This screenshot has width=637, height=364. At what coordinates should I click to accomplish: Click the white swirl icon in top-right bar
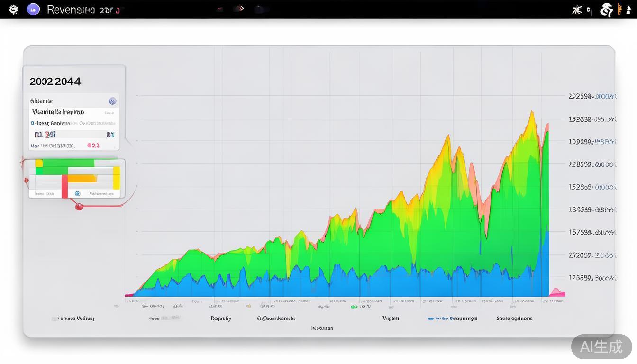(x=606, y=9)
